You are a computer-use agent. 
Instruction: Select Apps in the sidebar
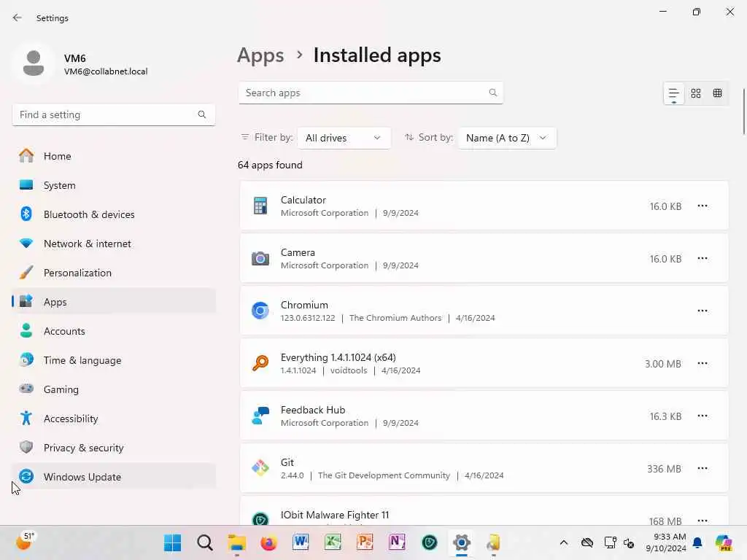113,302
